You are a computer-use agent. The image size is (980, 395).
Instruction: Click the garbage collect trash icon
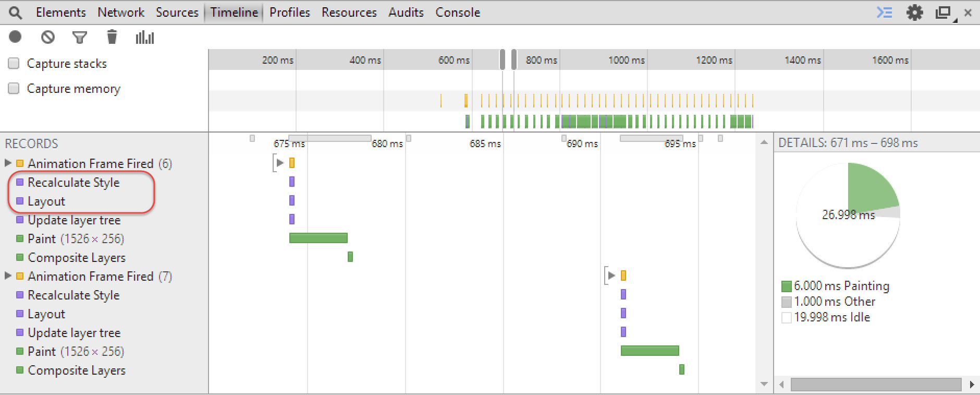coord(112,37)
